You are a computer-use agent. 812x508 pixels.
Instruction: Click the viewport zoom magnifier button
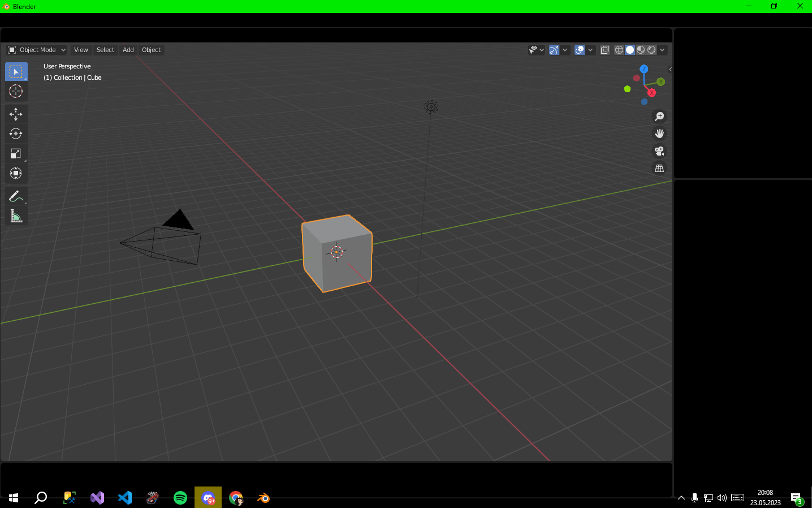659,117
